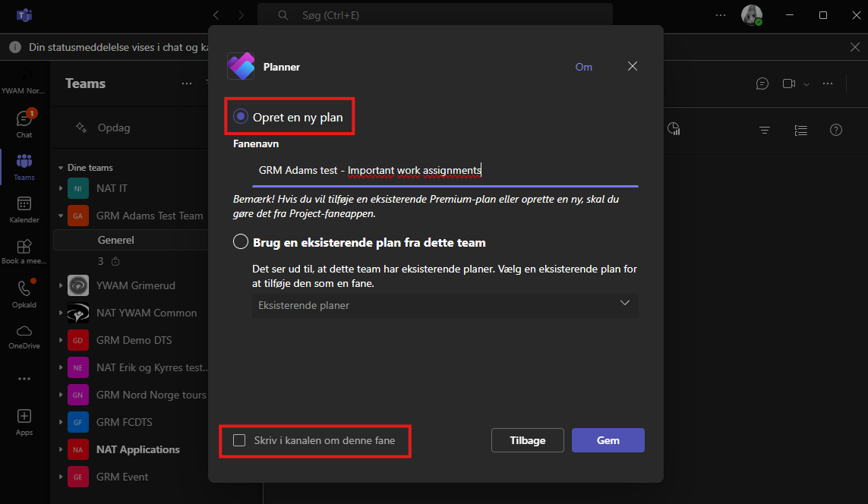The image size is (868, 504).
Task: Open Opkald in the sidebar
Action: (24, 295)
